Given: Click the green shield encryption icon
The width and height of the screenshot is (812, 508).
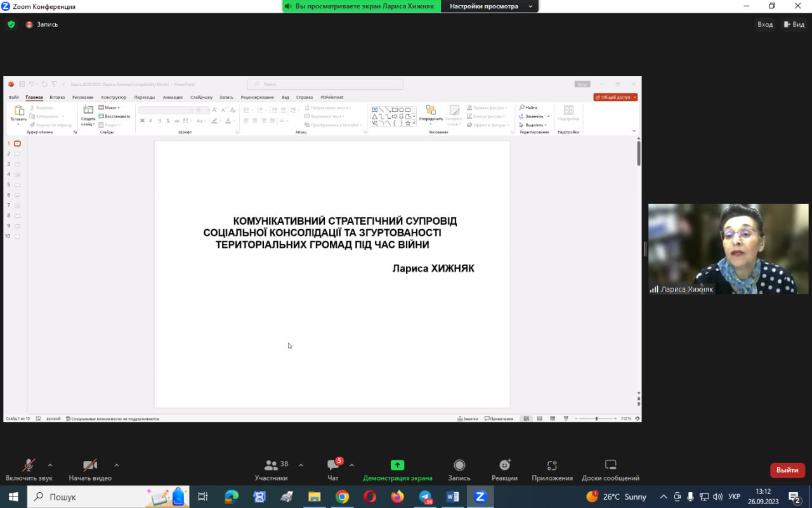Looking at the screenshot, I should 11,24.
